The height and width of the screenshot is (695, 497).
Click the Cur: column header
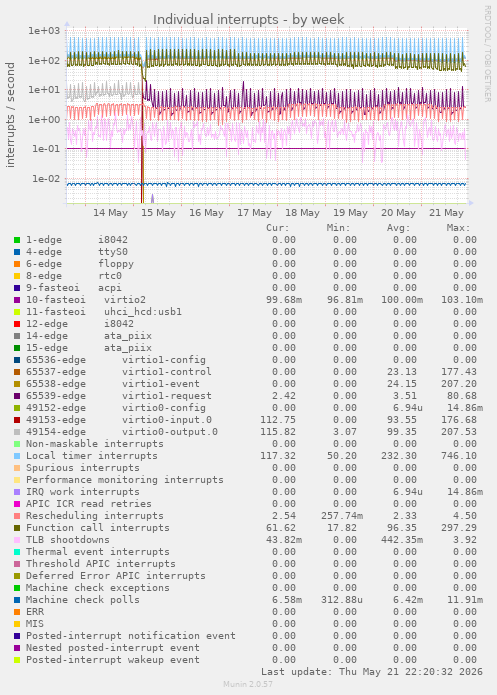(278, 228)
